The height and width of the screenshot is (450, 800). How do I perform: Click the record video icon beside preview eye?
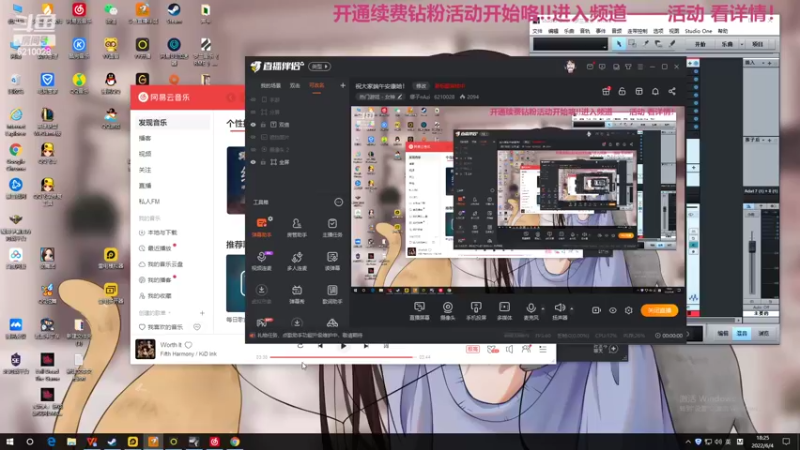[596, 310]
